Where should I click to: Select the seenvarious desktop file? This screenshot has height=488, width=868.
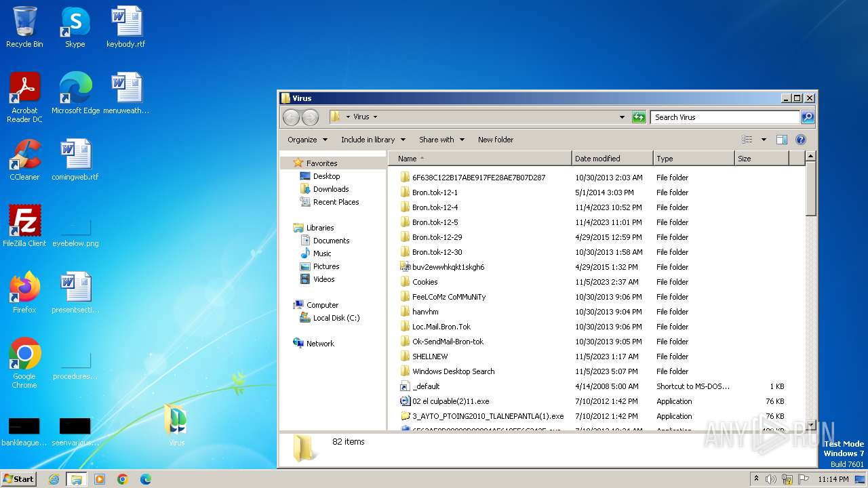pos(75,432)
